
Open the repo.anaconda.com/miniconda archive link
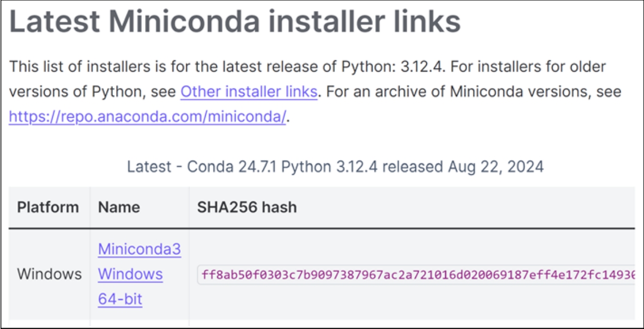tap(147, 117)
